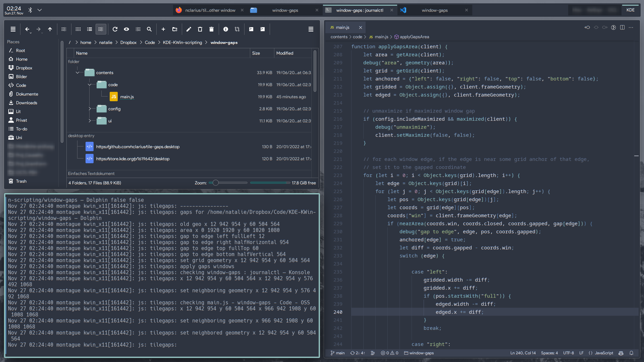The height and width of the screenshot is (362, 644).
Task: Click the search magnifier icon
Action: 149,29
